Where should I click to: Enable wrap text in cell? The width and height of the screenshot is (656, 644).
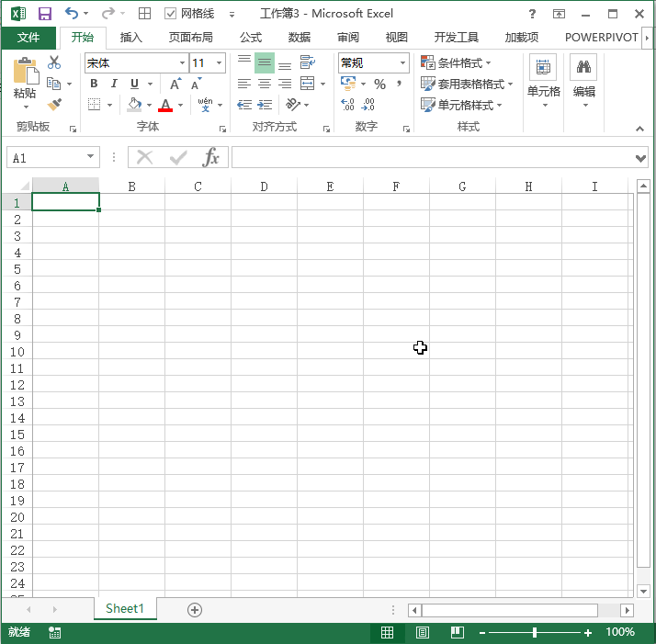click(308, 62)
